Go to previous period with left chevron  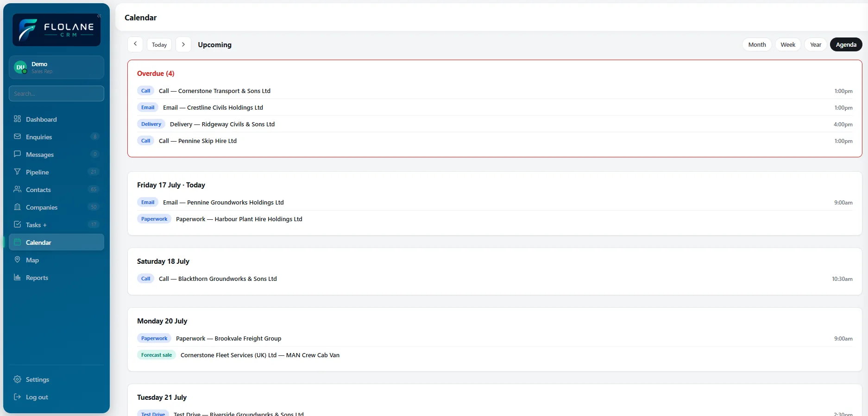pyautogui.click(x=135, y=44)
